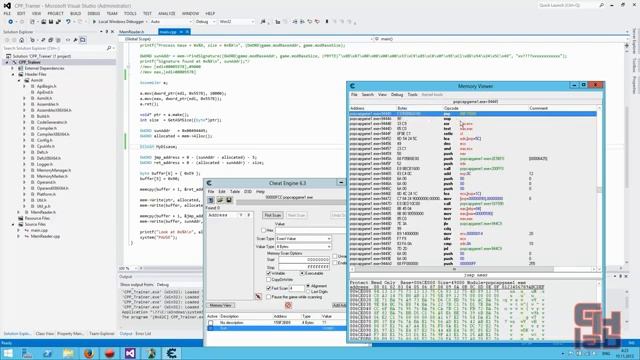640x360 pixels.
Task: Click the Undo icon in Visual Studio toolbar
Action: (x=68, y=22)
